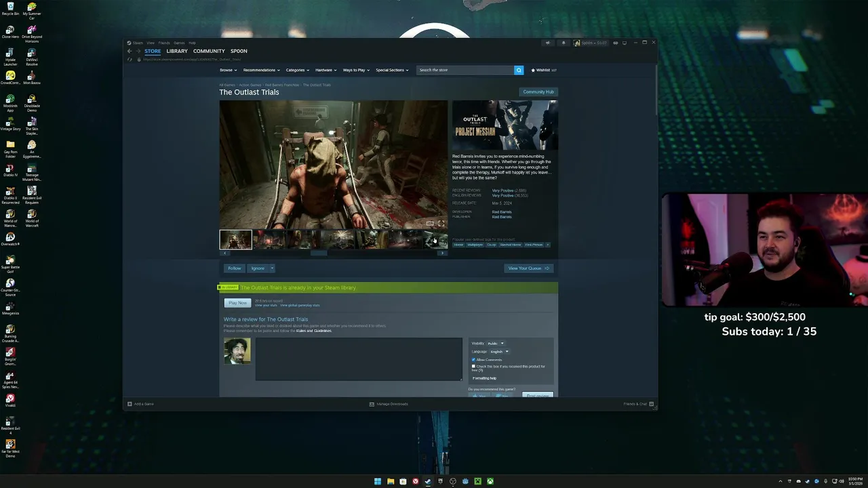Open the Categories dropdown menu
The image size is (868, 488).
tap(297, 70)
